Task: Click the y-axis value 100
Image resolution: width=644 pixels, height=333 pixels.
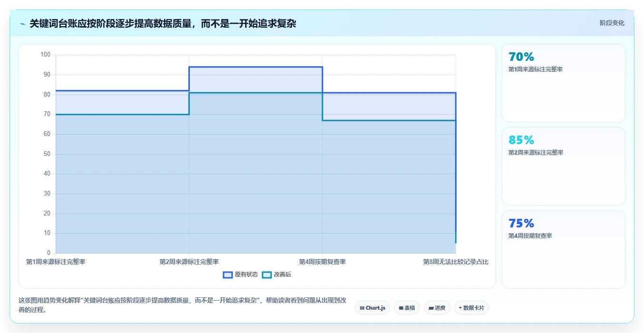Action: [x=45, y=55]
